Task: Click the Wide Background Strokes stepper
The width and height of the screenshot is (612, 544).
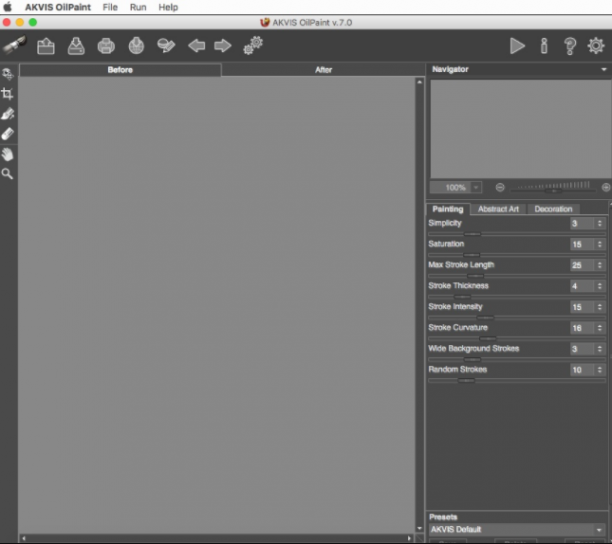Action: (600, 349)
